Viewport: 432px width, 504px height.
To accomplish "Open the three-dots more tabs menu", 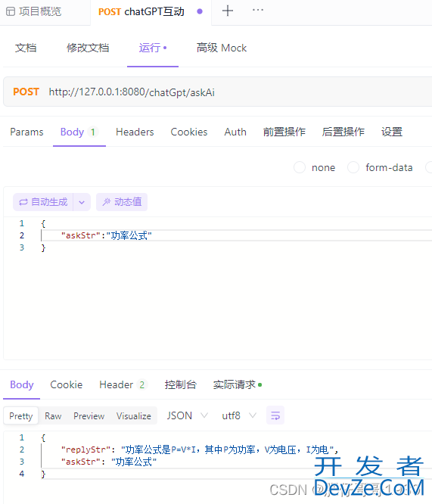I will pos(258,10).
